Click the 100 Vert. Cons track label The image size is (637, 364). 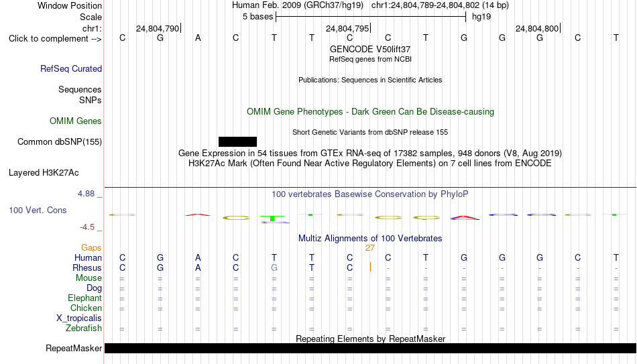tap(38, 210)
